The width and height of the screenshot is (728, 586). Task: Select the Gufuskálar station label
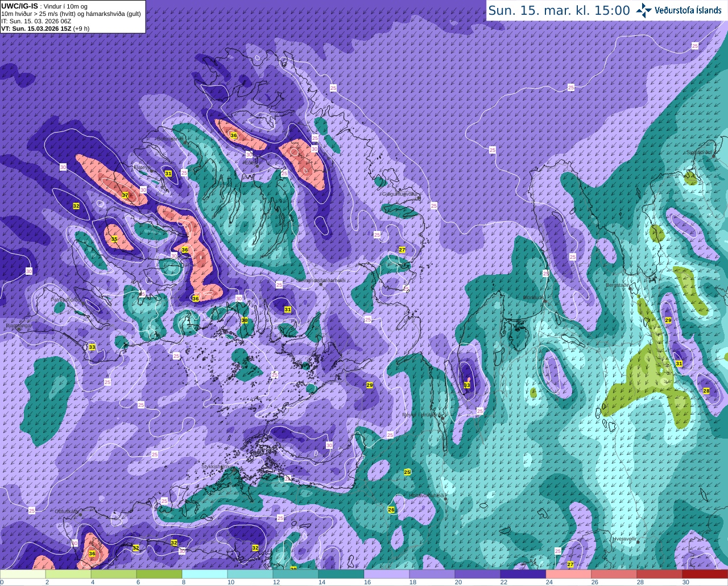point(67,511)
